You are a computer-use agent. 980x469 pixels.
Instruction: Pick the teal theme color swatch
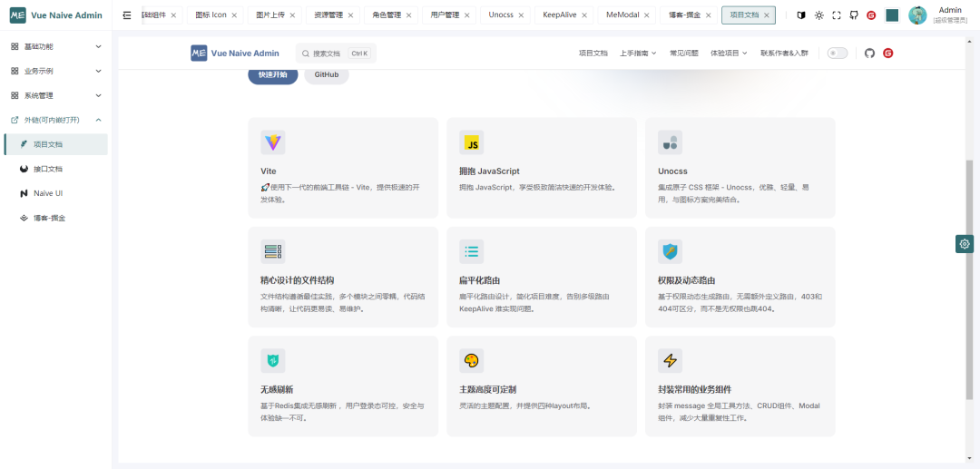click(x=892, y=15)
